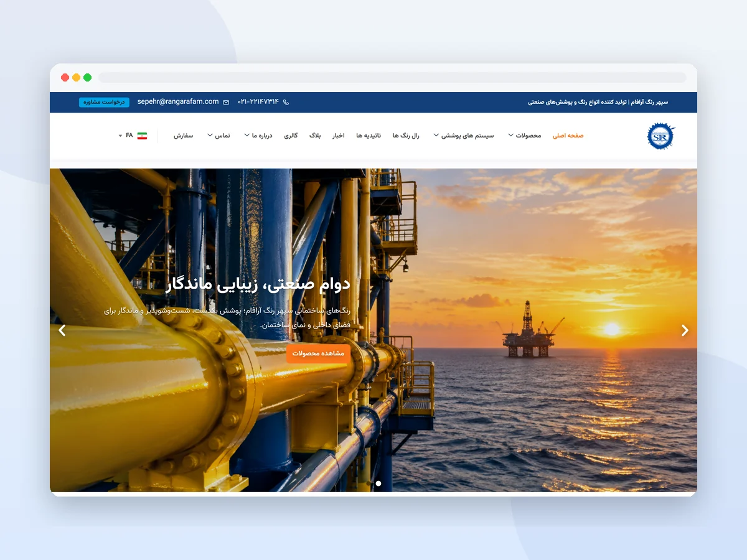The image size is (747, 560).
Task: Expand the درباره ما menu chevron
Action: (247, 136)
